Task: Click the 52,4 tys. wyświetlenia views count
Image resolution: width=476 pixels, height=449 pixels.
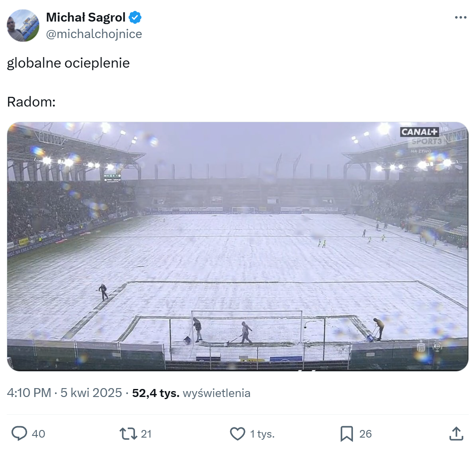Action: [x=191, y=393]
